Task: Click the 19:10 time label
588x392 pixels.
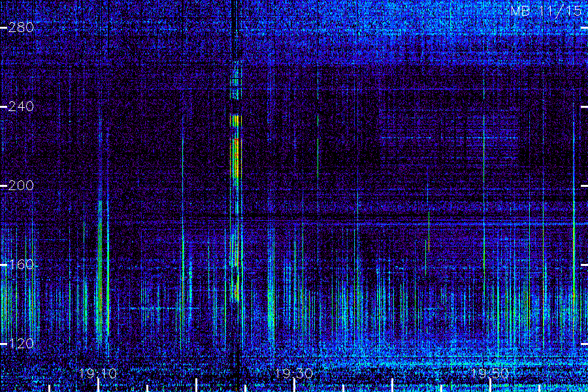Action: tap(98, 373)
